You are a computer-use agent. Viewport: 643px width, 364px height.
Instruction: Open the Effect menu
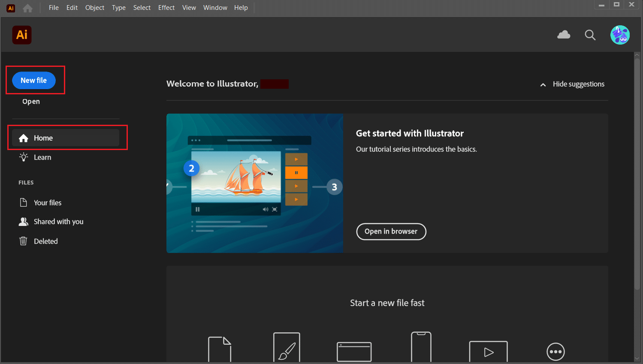(x=166, y=8)
